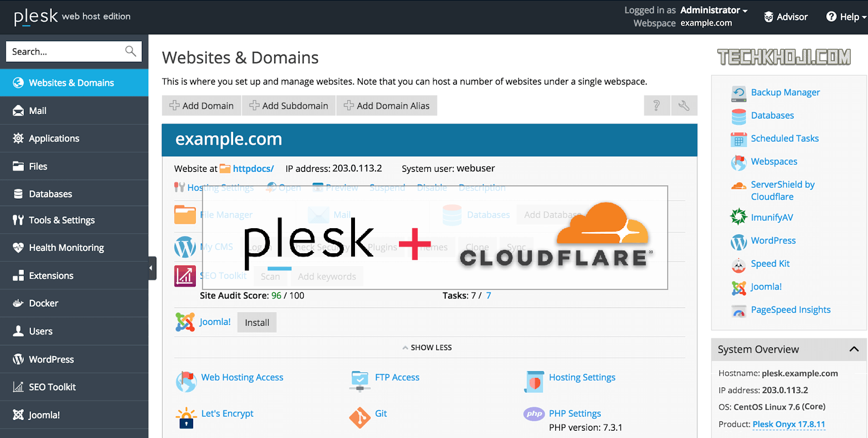The image size is (868, 438).
Task: Open the Hosting Settings shield icon
Action: coord(534,382)
